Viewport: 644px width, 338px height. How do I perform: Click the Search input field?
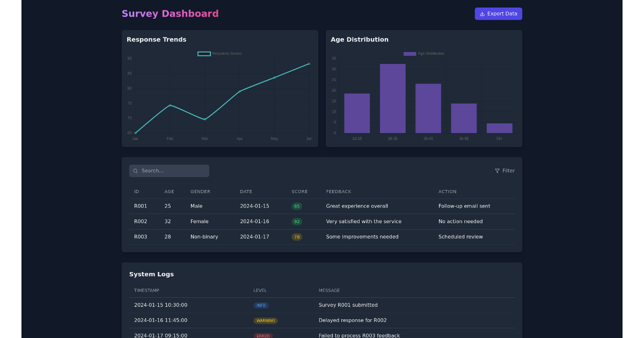[169, 171]
